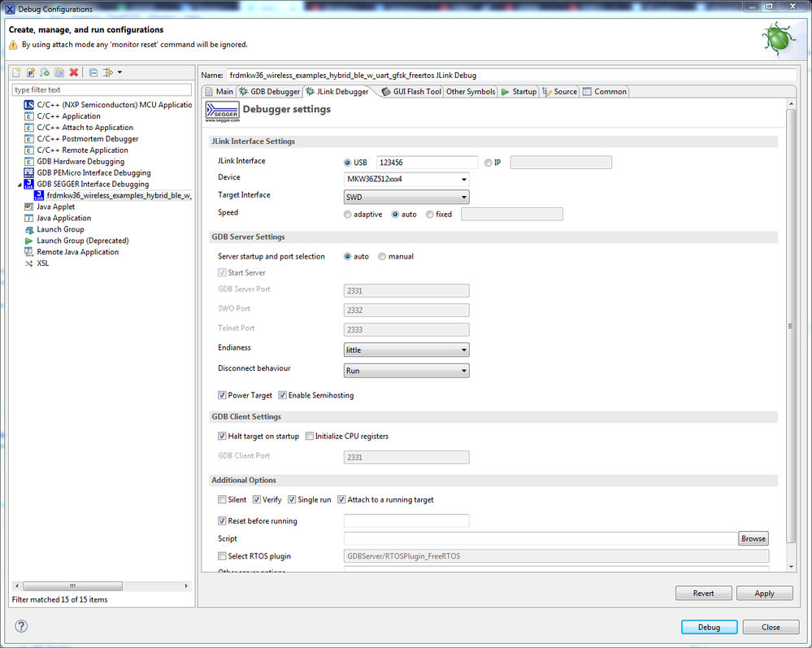
Task: Click the New prototype configuration icon
Action: point(31,72)
